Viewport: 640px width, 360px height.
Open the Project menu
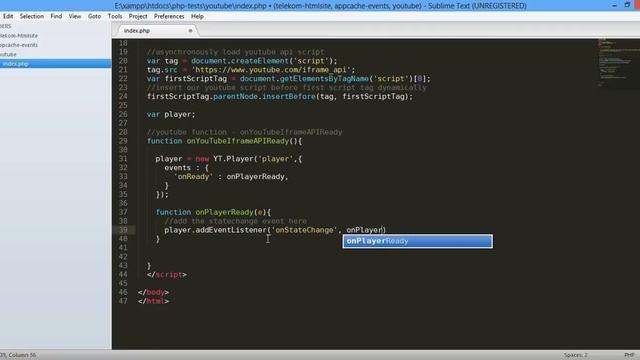[138, 16]
